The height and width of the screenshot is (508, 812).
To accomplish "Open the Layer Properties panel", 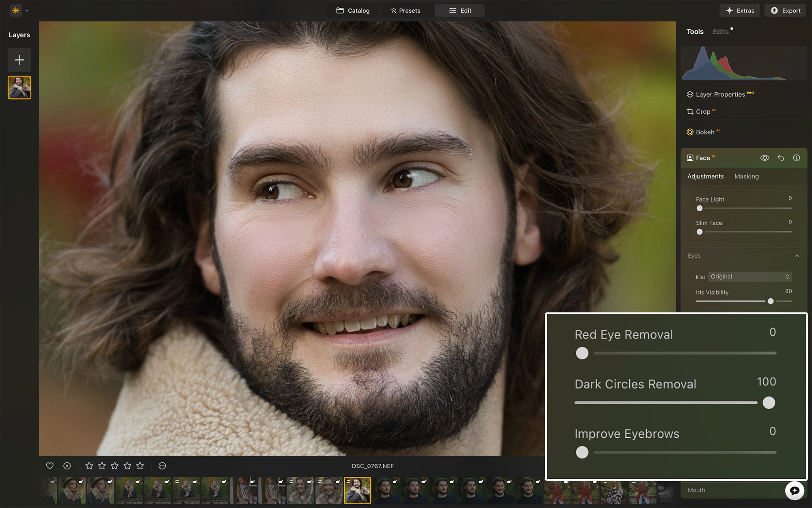I will click(723, 94).
